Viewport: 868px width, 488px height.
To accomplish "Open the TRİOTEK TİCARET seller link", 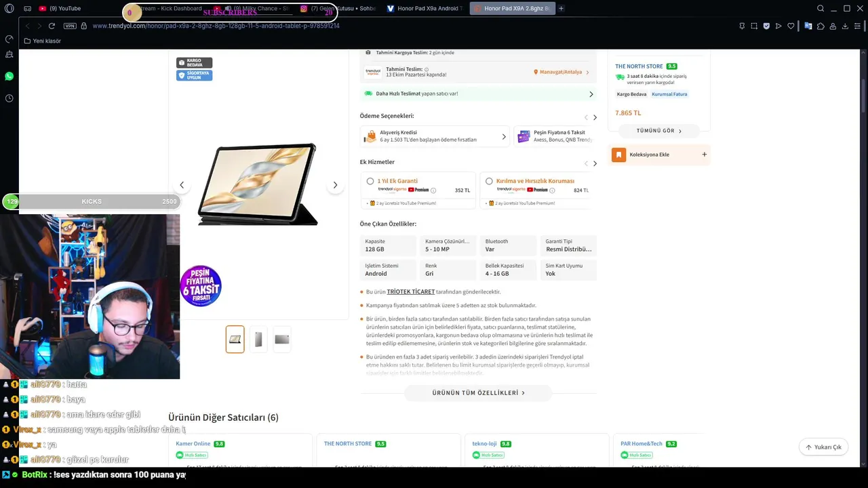I will (410, 291).
